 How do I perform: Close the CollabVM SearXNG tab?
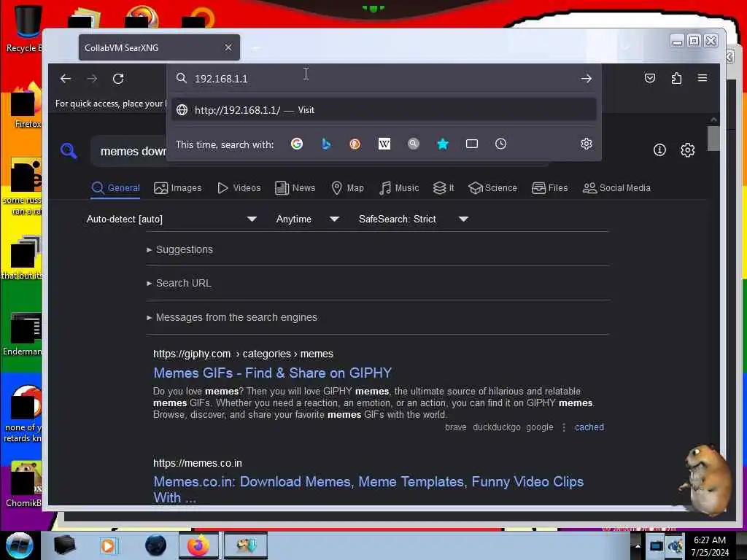228,47
